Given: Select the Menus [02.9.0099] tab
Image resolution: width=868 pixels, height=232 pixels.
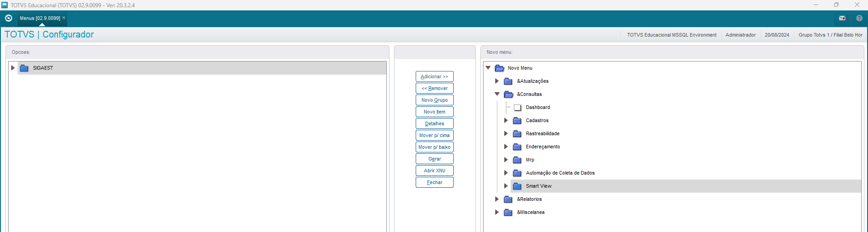Looking at the screenshot, I should coord(40,18).
